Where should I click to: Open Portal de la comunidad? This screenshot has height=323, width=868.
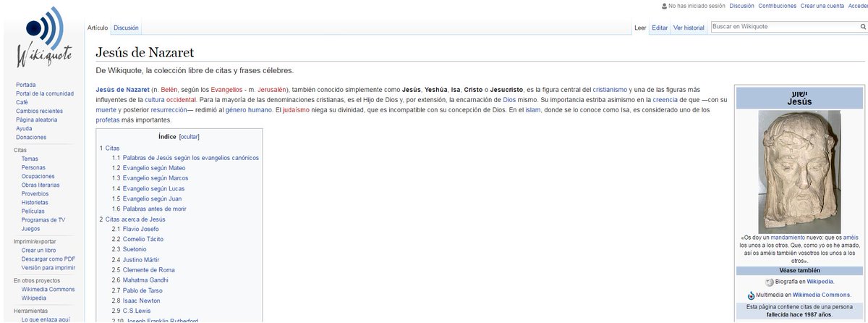point(45,93)
